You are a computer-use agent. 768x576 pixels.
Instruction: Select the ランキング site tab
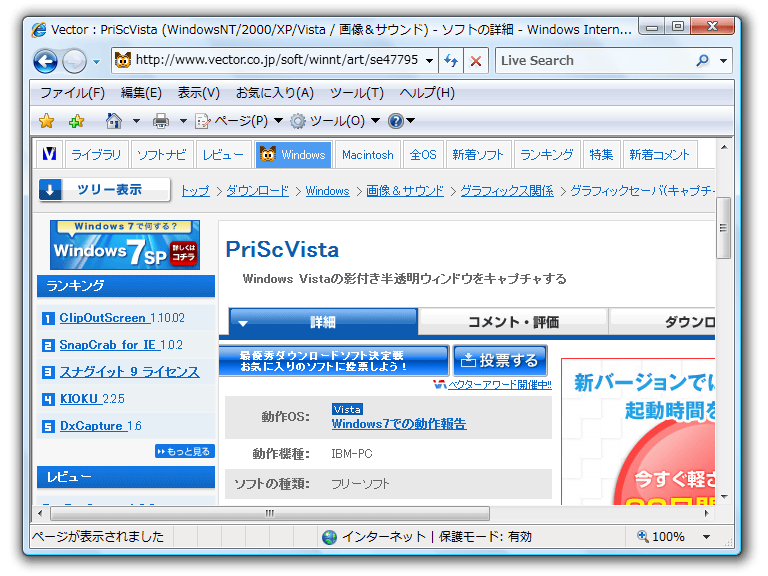[x=547, y=154]
